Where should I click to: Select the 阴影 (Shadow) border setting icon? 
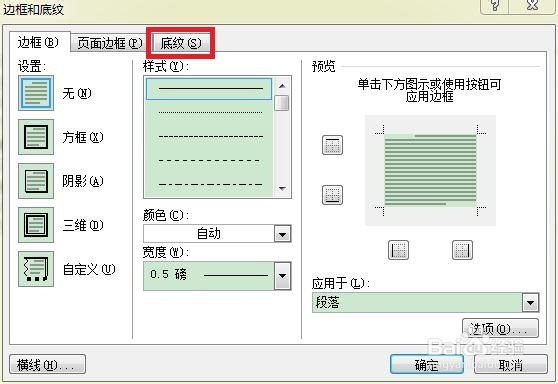click(x=36, y=181)
